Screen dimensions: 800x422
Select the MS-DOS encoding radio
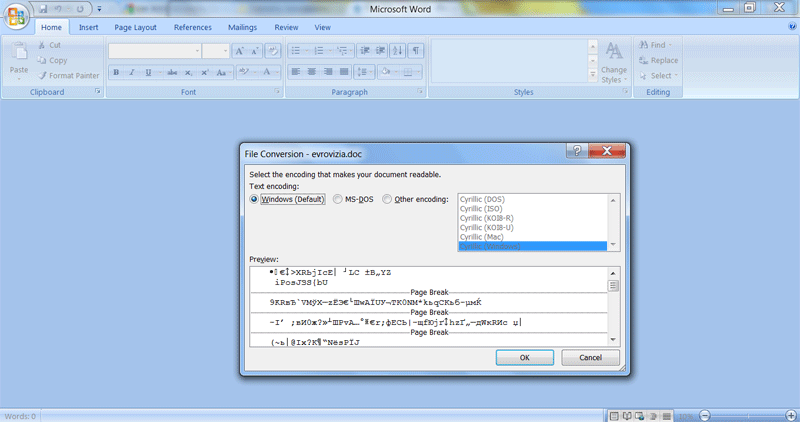point(337,199)
